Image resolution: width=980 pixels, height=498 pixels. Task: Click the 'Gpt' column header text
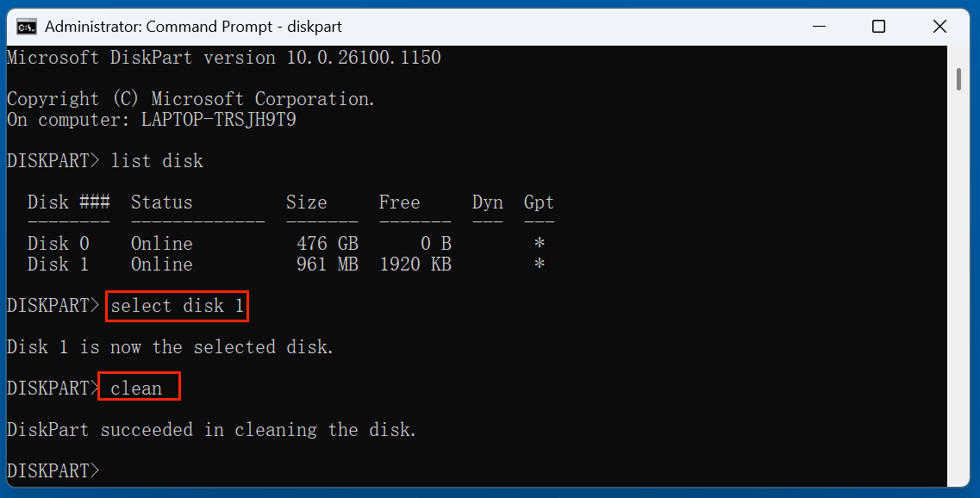point(538,202)
